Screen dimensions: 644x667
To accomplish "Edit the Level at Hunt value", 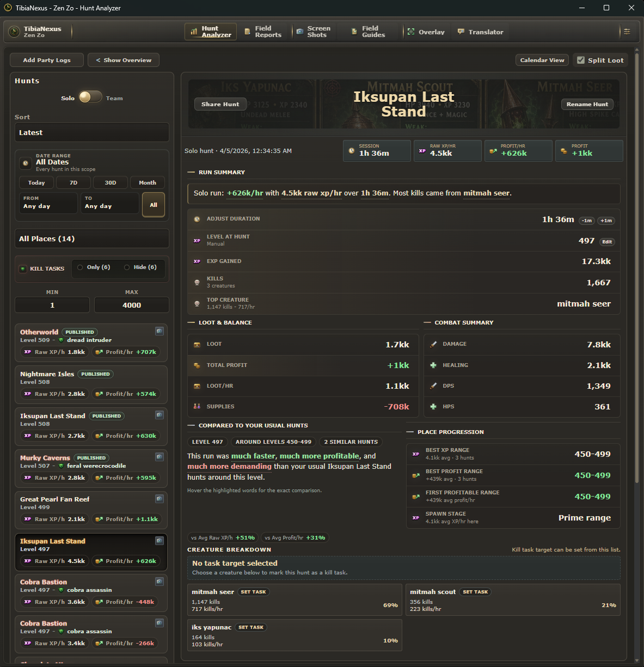I will (x=607, y=242).
